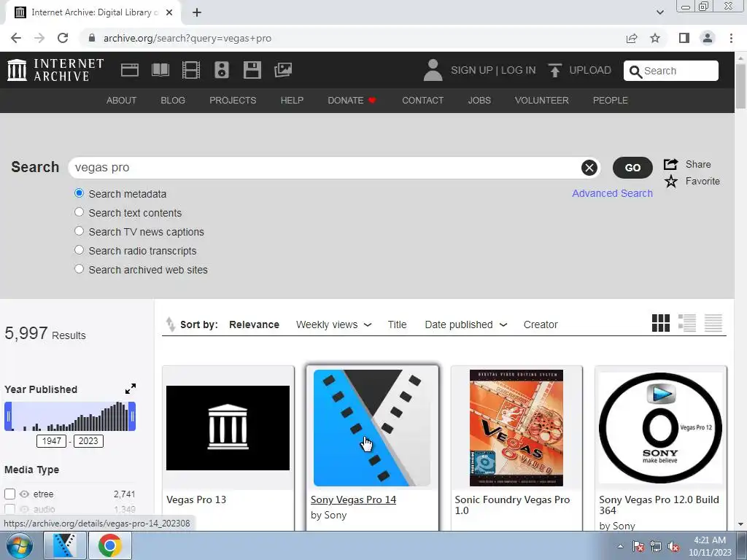Open the Images icon in navbar
This screenshot has height=560, width=747.
[x=283, y=70]
